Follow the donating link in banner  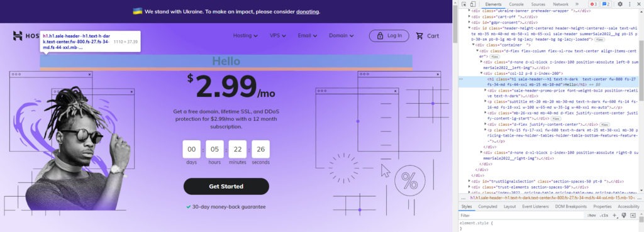(x=307, y=11)
